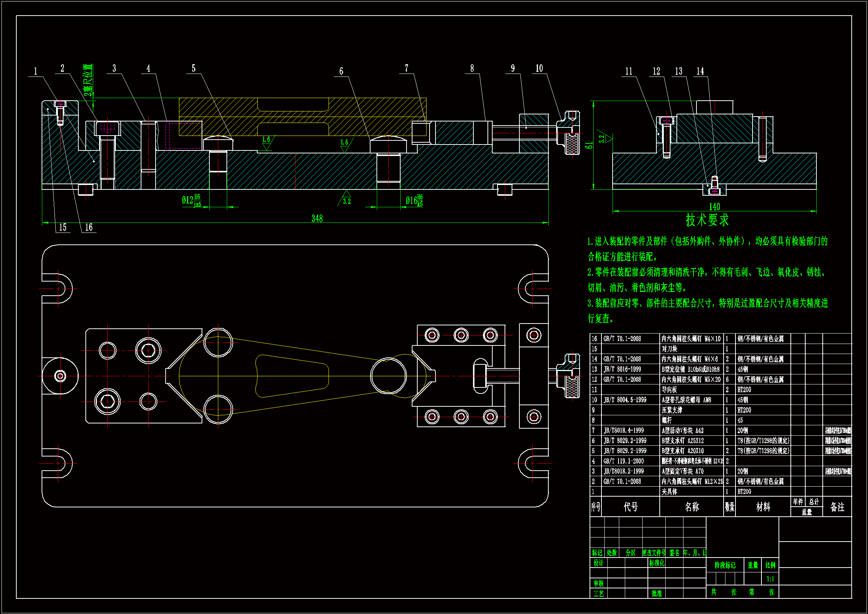Select the 348 overall length dimension
Viewport: 868px width, 614px height.
pos(317,218)
